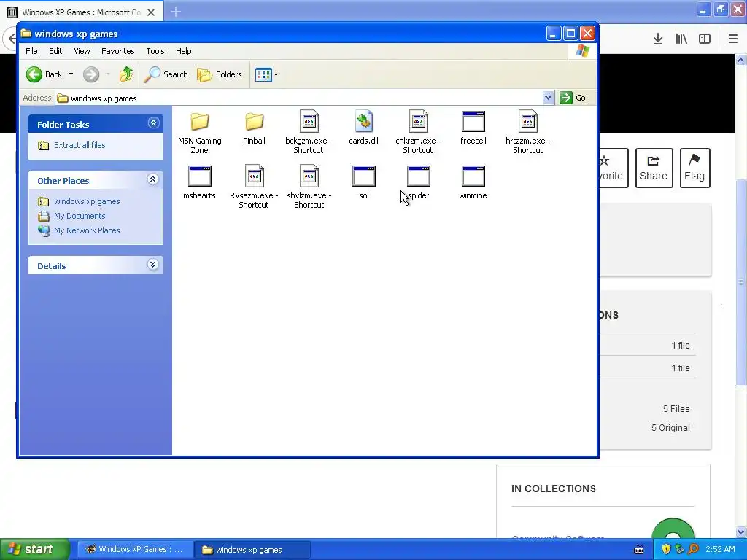747x560 pixels.
Task: Click the security shield tray icon
Action: tap(666, 549)
